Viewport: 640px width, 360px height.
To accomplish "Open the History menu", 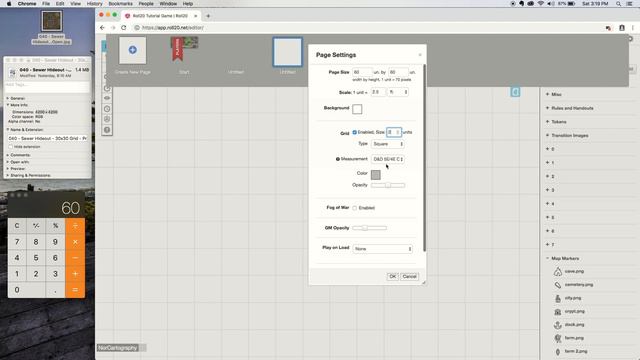I will [94, 4].
